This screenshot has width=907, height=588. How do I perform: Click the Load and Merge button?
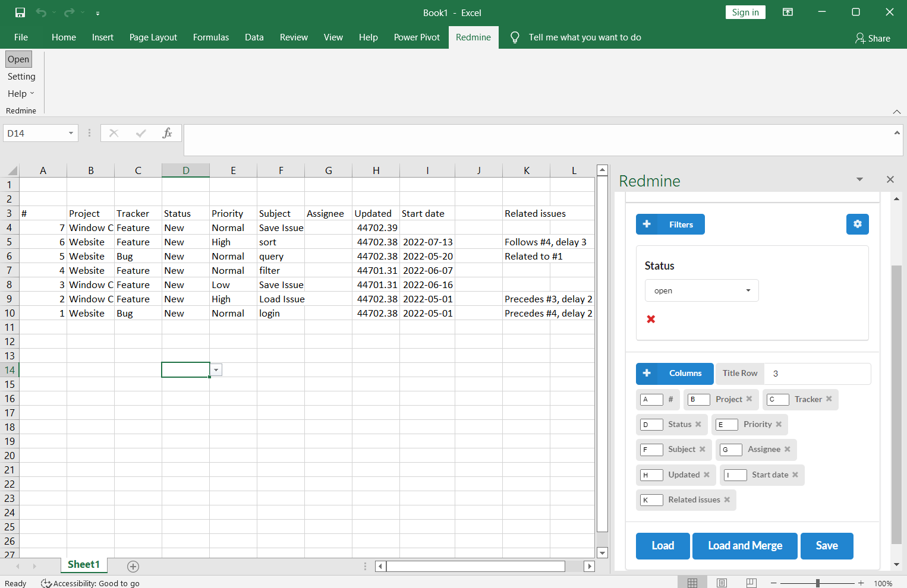click(x=745, y=546)
